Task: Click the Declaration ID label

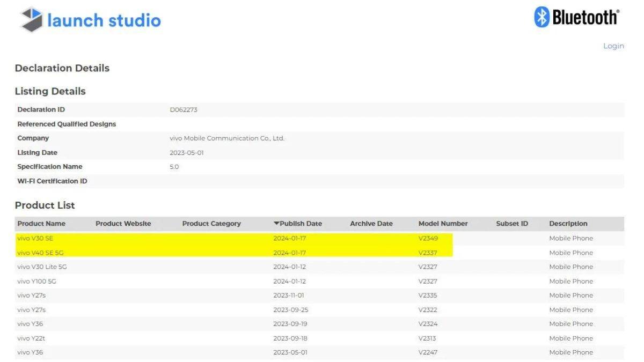Action: pyautogui.click(x=41, y=109)
